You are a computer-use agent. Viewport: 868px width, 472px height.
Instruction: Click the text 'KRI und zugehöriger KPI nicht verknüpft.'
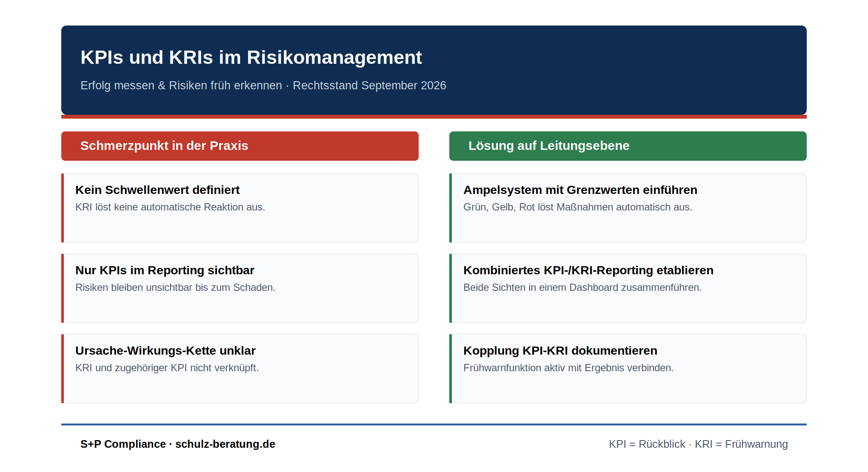(167, 368)
